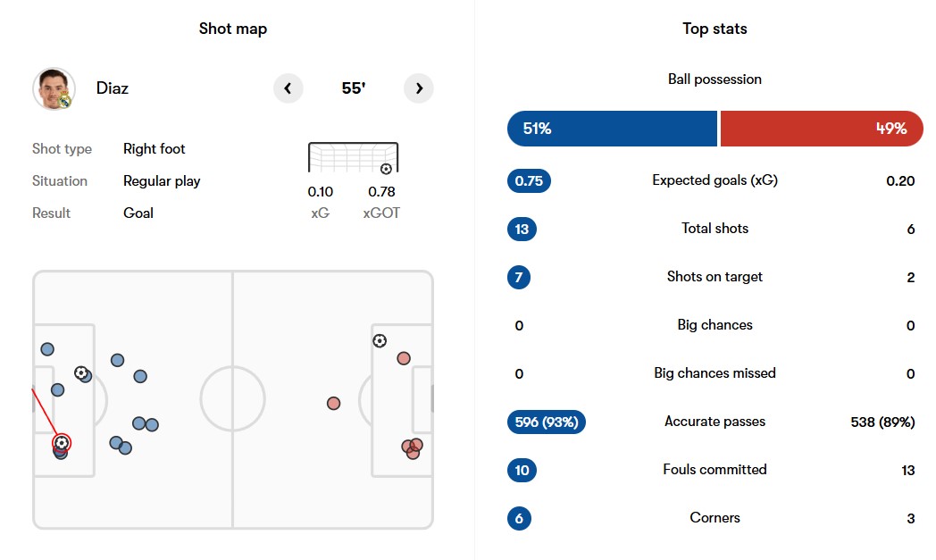Select the 596 (93%) accurate passes badge
Viewport: 936px width, 560px height.
point(547,422)
